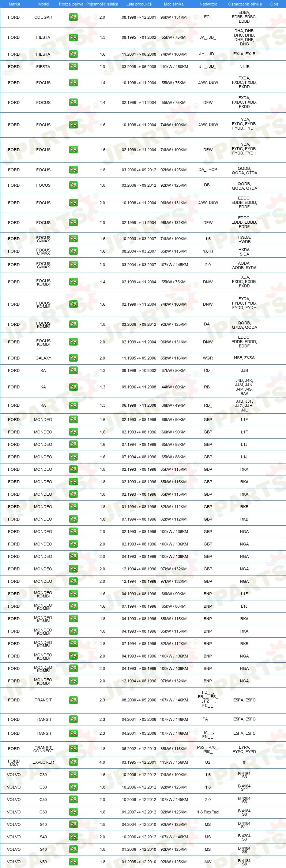Click the FORD USA brand cell
286x868 pixels.
(x=14, y=763)
